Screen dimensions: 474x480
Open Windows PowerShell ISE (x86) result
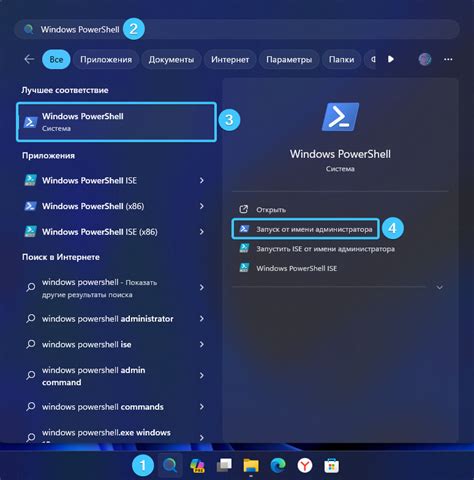pyautogui.click(x=115, y=232)
